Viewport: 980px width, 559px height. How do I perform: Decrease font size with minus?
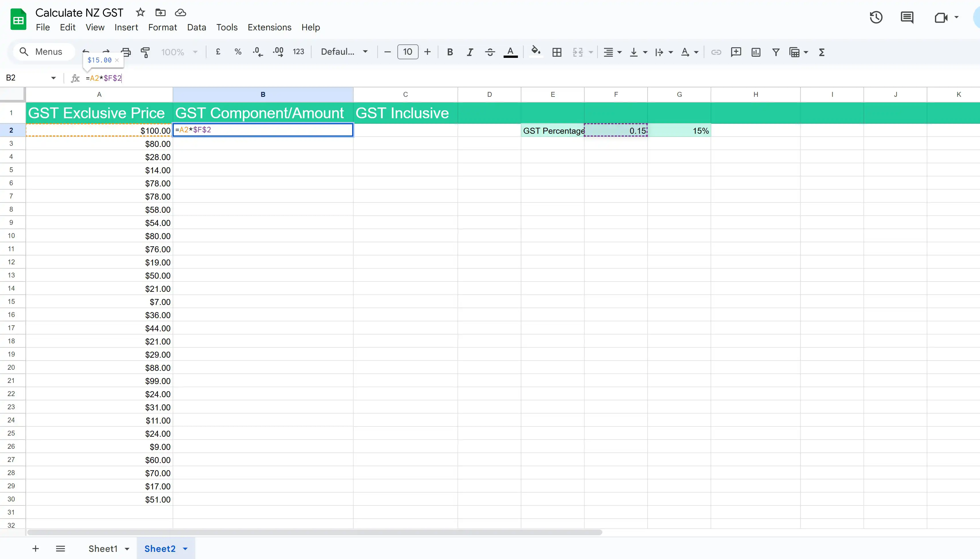(x=388, y=52)
